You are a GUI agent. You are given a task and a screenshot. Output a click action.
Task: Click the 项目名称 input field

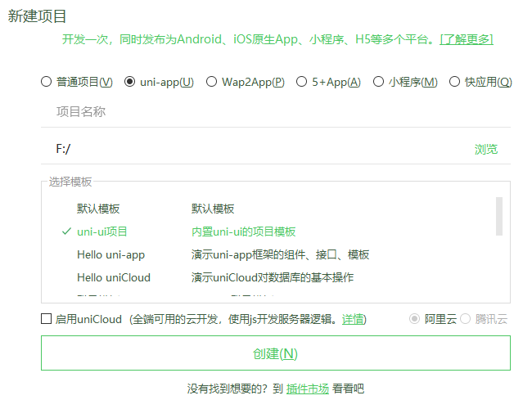tap(276, 111)
